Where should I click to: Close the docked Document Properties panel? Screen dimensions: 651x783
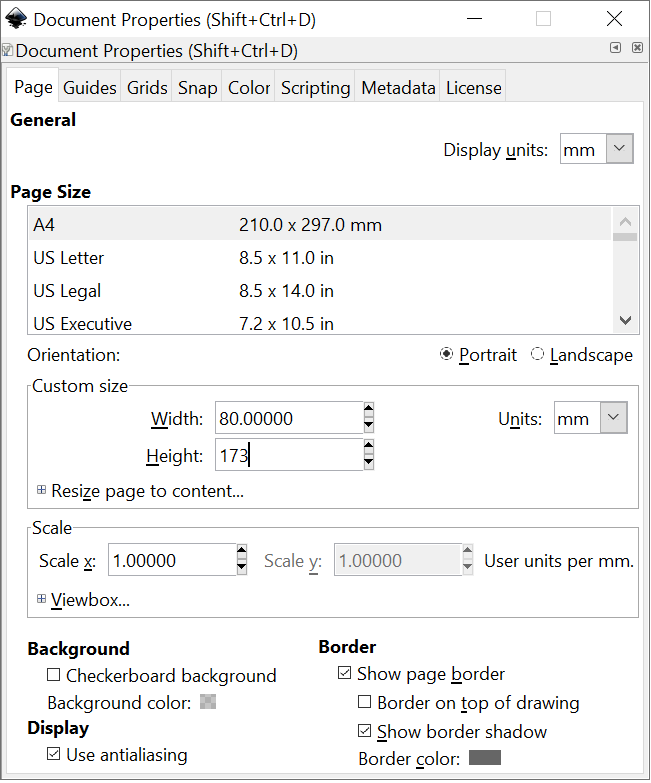coord(638,47)
